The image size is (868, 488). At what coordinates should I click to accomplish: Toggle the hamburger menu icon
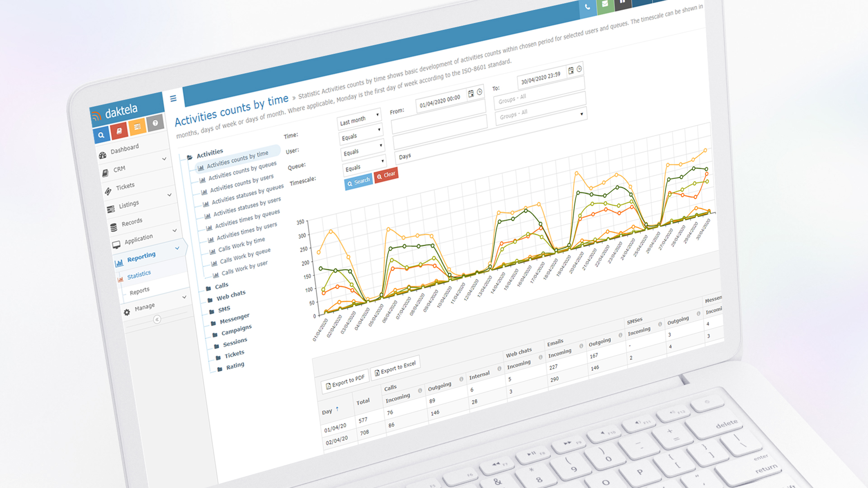(x=173, y=98)
